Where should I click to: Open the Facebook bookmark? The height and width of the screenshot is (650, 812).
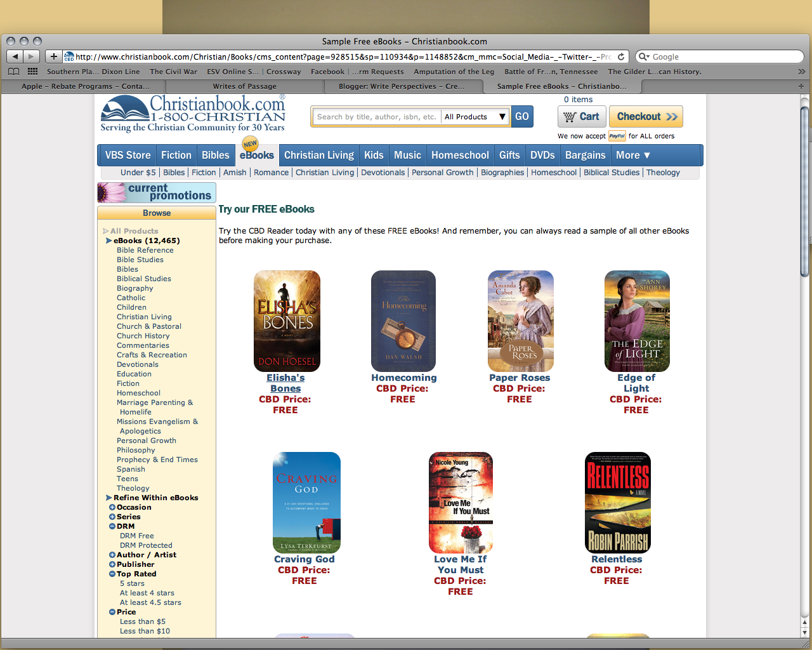coord(327,72)
